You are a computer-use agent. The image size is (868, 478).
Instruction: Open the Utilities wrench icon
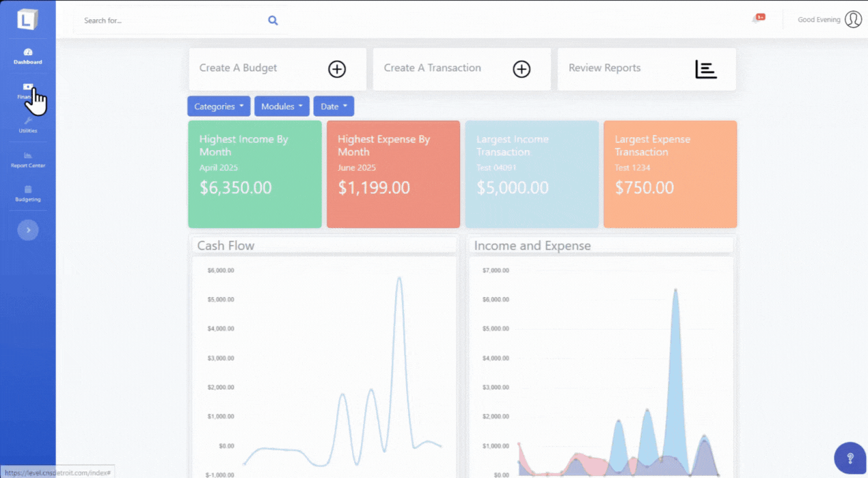(28, 121)
